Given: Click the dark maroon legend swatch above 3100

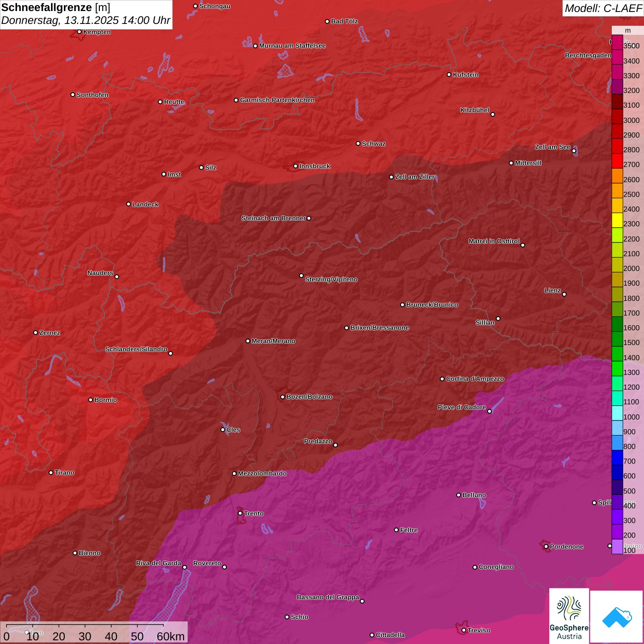Looking at the screenshot, I should pyautogui.click(x=617, y=102).
